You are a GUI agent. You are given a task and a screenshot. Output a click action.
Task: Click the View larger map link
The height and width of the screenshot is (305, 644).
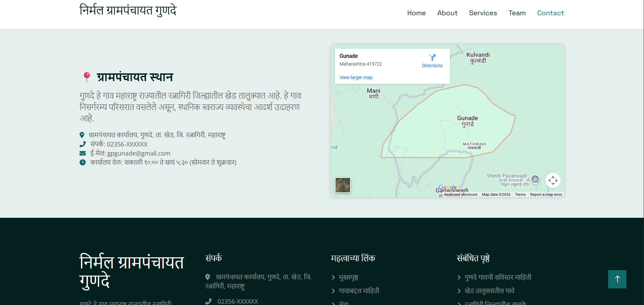(x=356, y=77)
